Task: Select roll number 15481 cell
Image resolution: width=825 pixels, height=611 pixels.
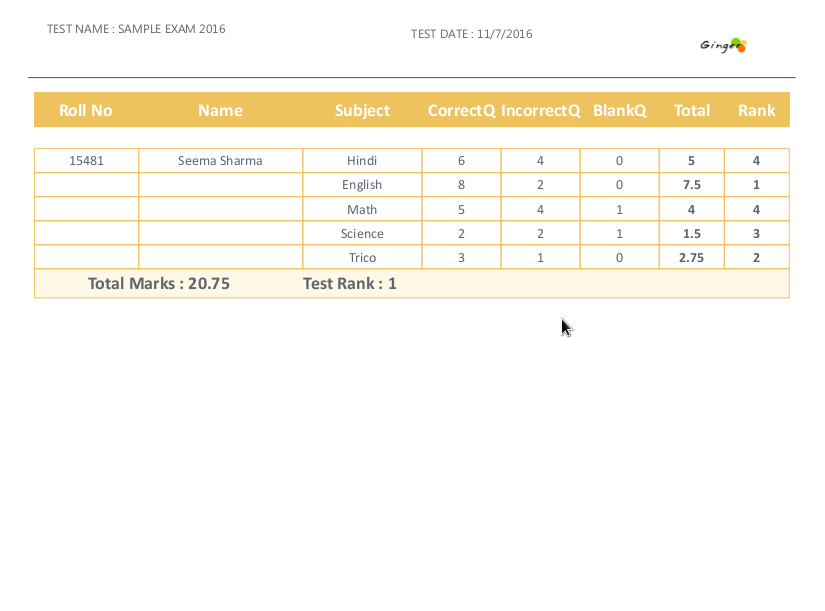Action: (85, 160)
